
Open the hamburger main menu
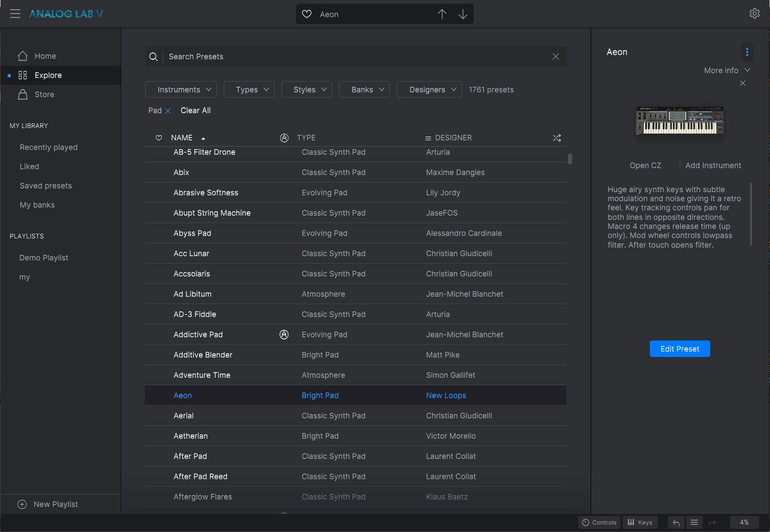click(x=15, y=14)
